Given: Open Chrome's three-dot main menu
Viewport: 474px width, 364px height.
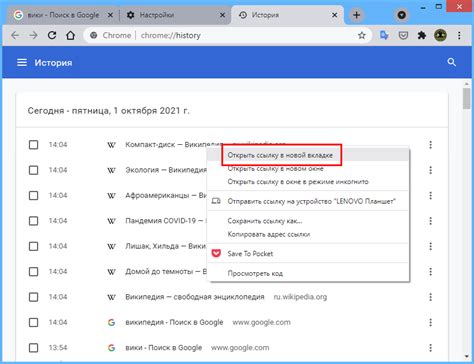Looking at the screenshot, I should (459, 35).
